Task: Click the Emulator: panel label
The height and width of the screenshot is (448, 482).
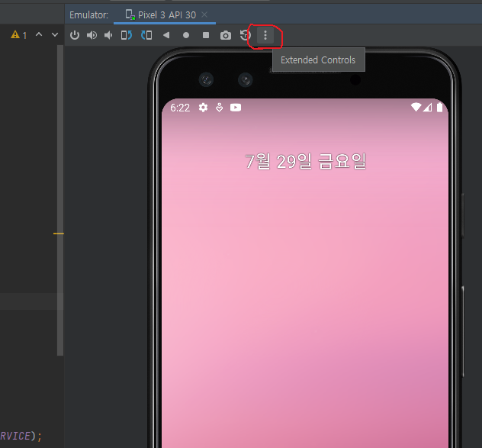Action: click(88, 15)
